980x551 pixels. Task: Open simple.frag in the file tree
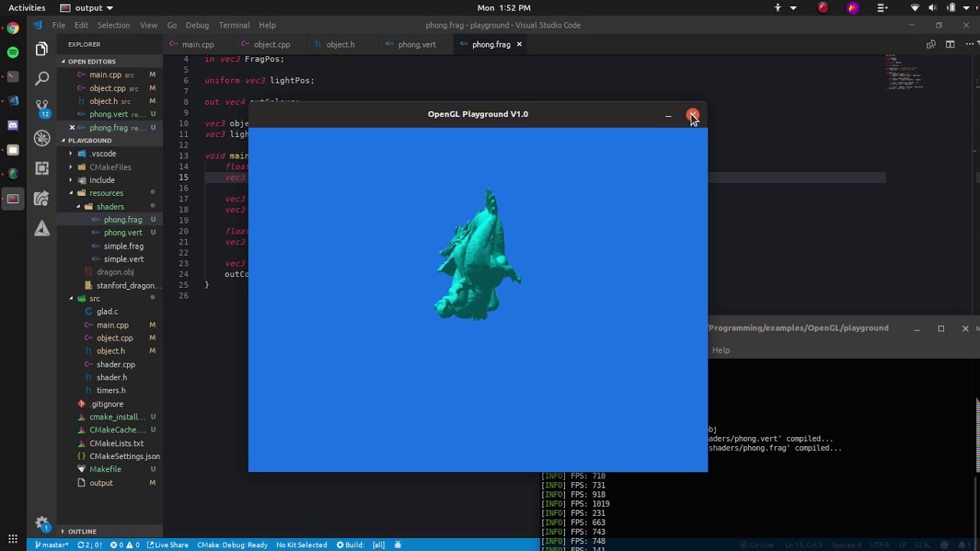point(123,246)
